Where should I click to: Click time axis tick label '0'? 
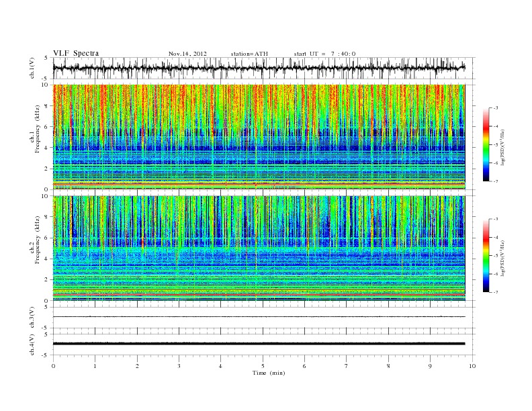pos(53,366)
